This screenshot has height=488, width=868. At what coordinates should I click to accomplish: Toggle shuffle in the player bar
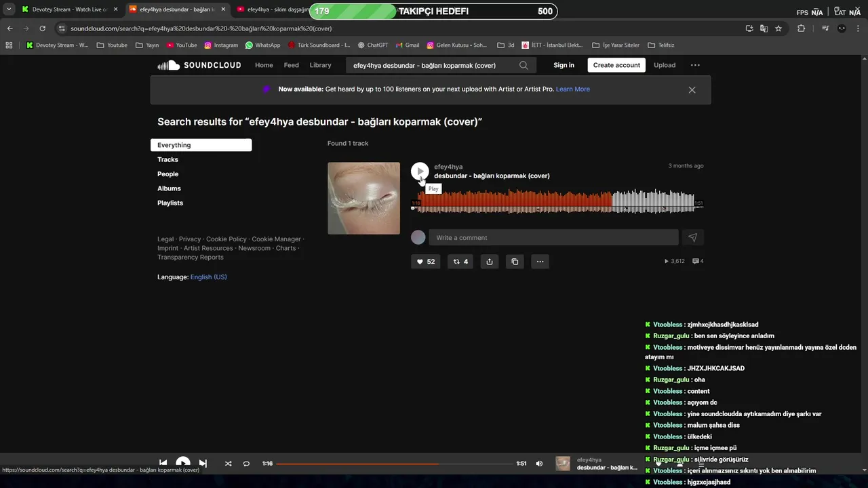(228, 464)
